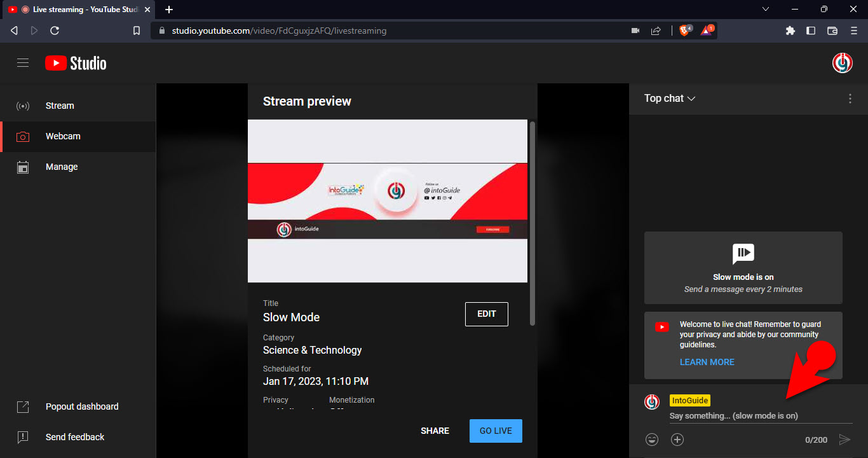Click the plus icon in chat input

(x=677, y=440)
